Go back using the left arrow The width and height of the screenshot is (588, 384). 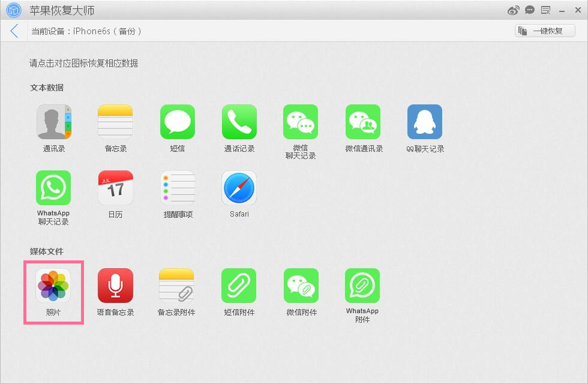pyautogui.click(x=13, y=31)
